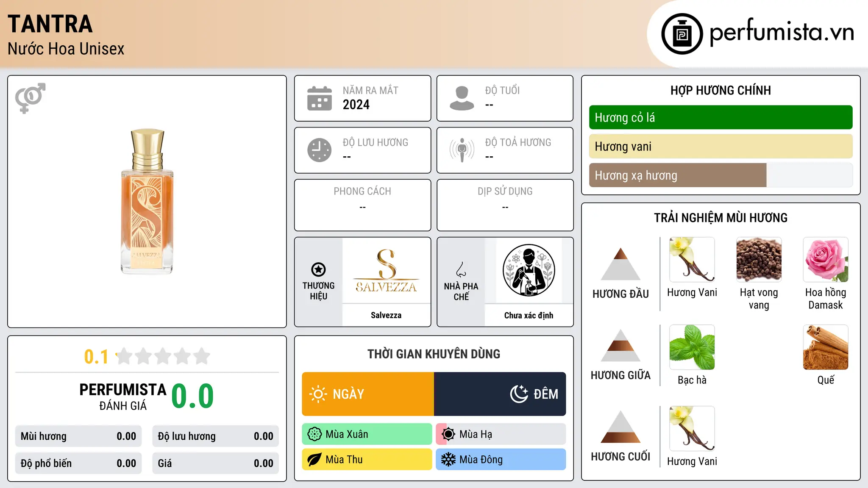Click the person icon beside Độ Tuổi
This screenshot has height=488, width=868.
tap(462, 98)
